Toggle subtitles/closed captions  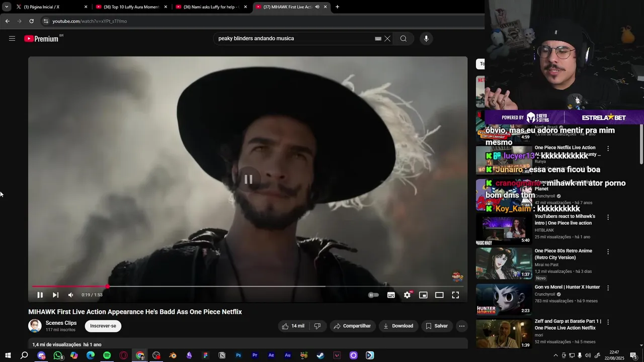coord(391,295)
